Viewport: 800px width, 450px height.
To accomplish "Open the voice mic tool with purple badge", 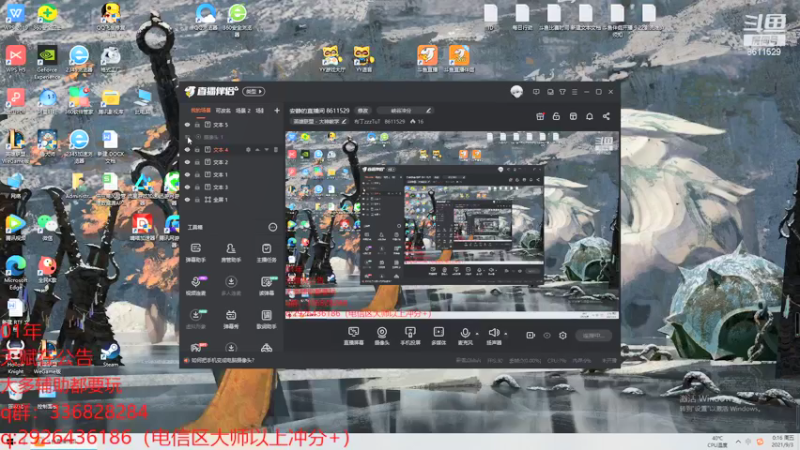I will point(195,286).
